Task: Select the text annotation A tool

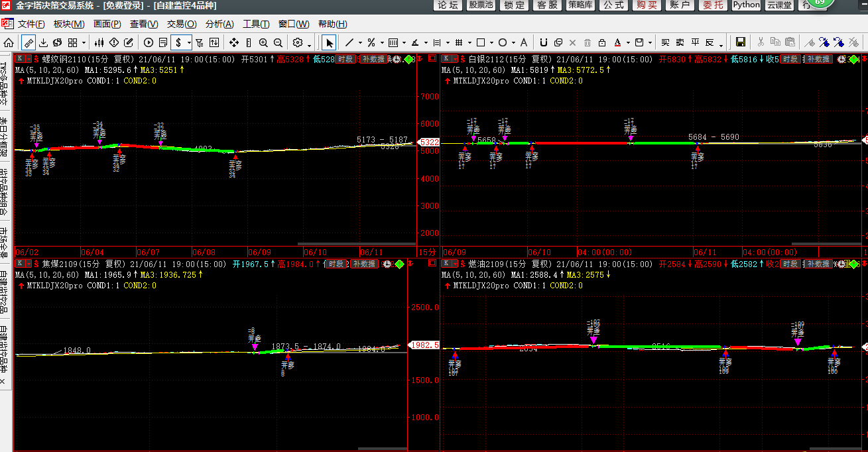Action: click(524, 42)
